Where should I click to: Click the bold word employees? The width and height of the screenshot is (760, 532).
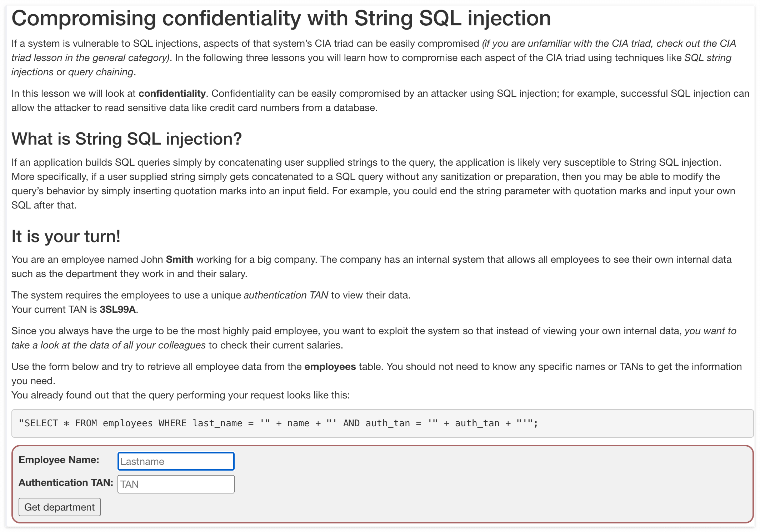click(330, 367)
